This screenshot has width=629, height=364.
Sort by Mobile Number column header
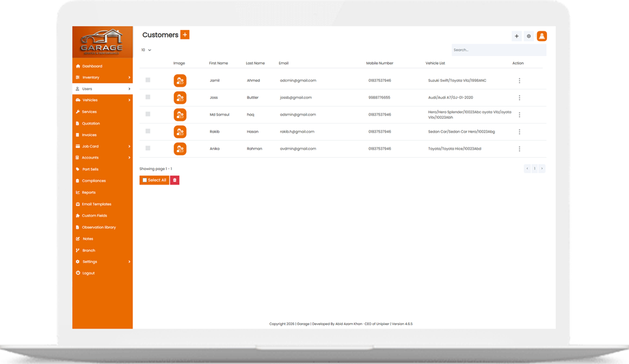379,64
